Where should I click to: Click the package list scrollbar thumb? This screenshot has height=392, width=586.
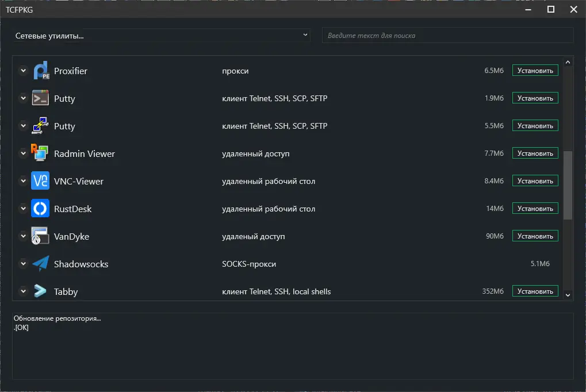[568, 185]
